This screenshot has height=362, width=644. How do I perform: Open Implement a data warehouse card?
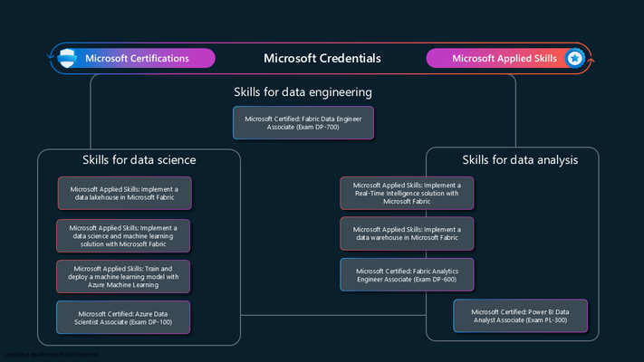click(x=407, y=233)
